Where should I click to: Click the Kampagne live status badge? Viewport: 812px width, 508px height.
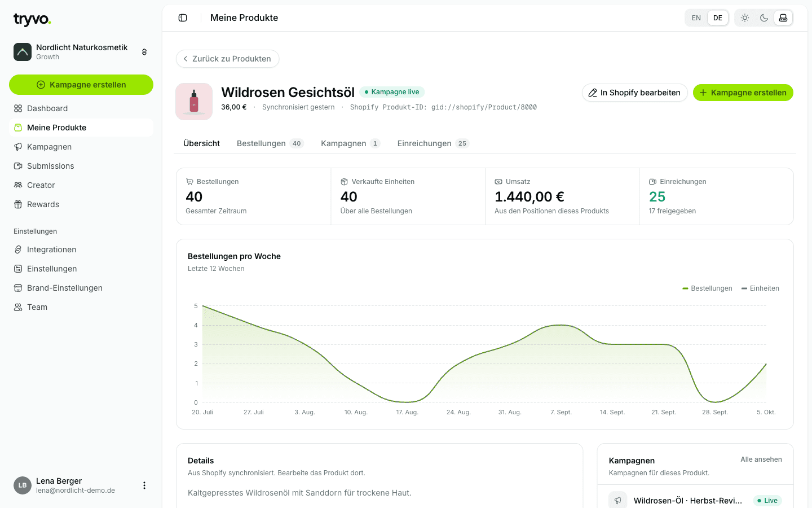392,92
